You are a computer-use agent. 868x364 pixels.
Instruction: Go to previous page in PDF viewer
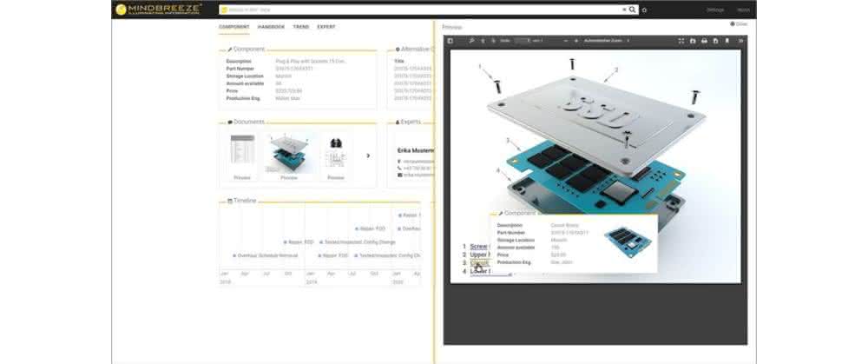[x=483, y=41]
